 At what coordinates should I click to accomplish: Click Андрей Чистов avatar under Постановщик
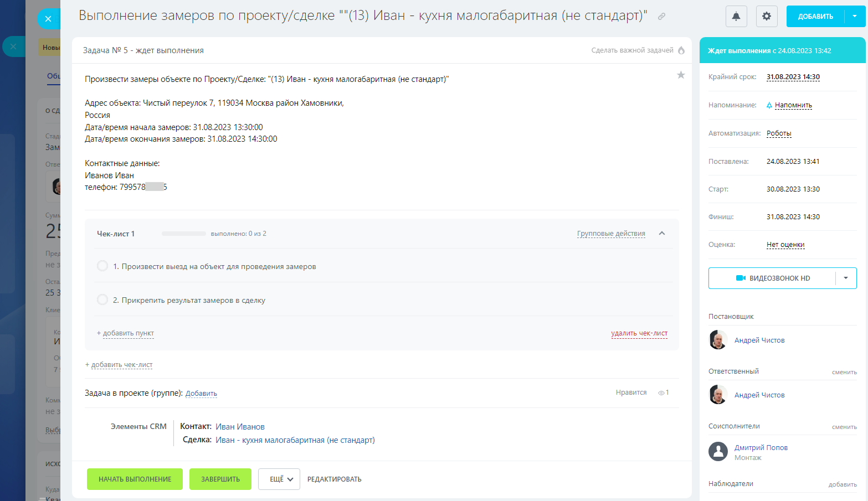point(718,340)
